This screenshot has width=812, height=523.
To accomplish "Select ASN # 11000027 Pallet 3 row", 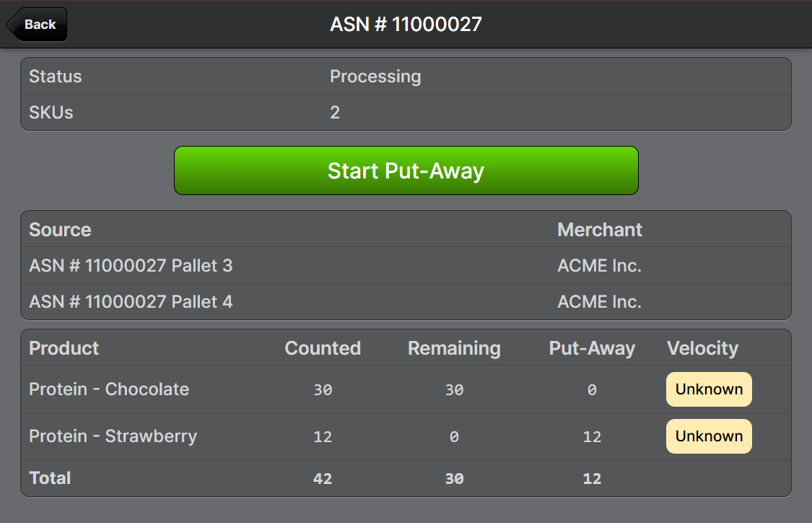I will coord(131,266).
